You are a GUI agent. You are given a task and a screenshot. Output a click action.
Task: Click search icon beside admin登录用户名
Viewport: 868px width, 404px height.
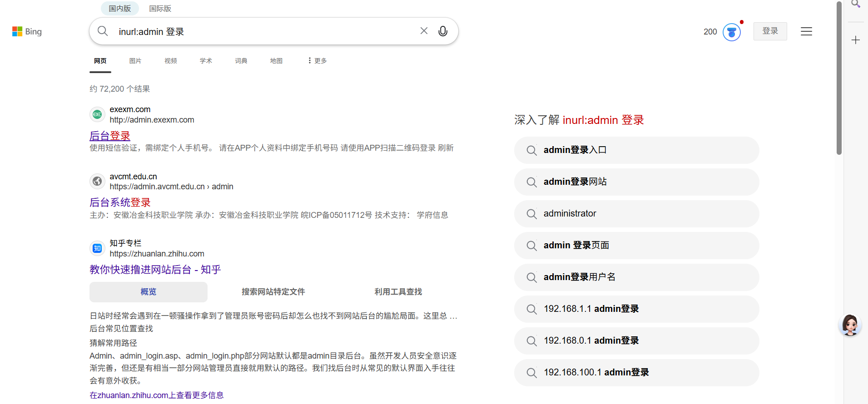(531, 277)
